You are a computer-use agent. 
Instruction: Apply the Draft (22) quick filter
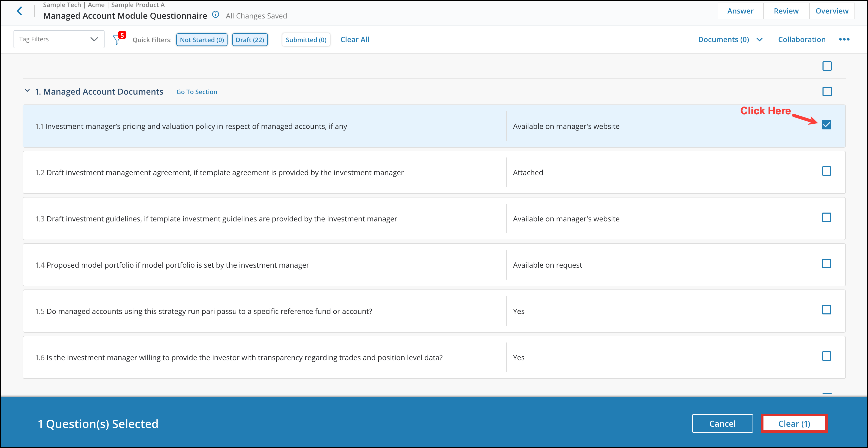[250, 39]
